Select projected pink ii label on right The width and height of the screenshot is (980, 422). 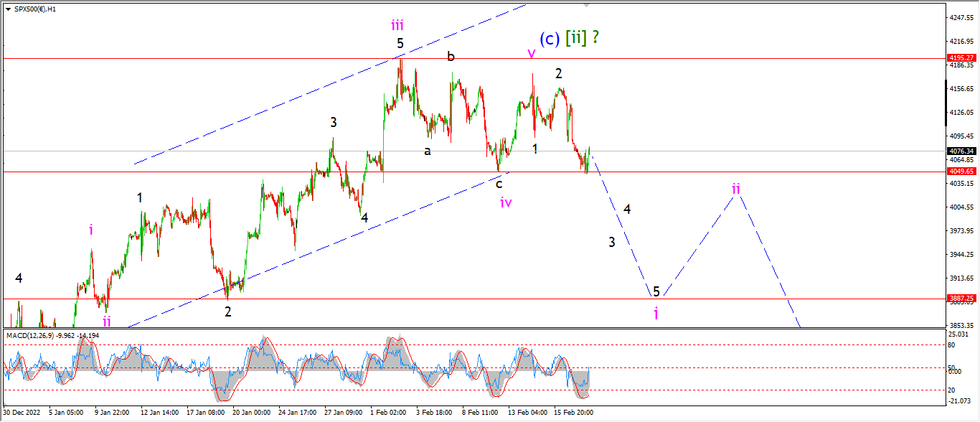pos(735,189)
